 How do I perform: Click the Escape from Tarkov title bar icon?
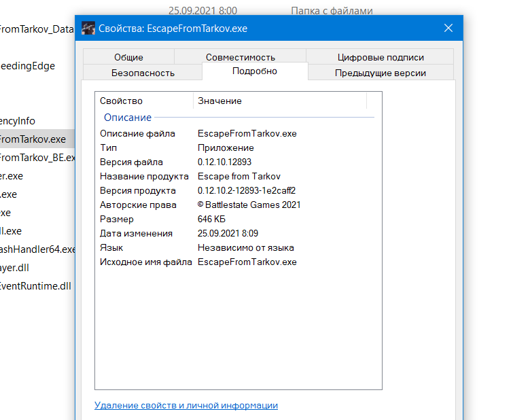click(x=88, y=29)
